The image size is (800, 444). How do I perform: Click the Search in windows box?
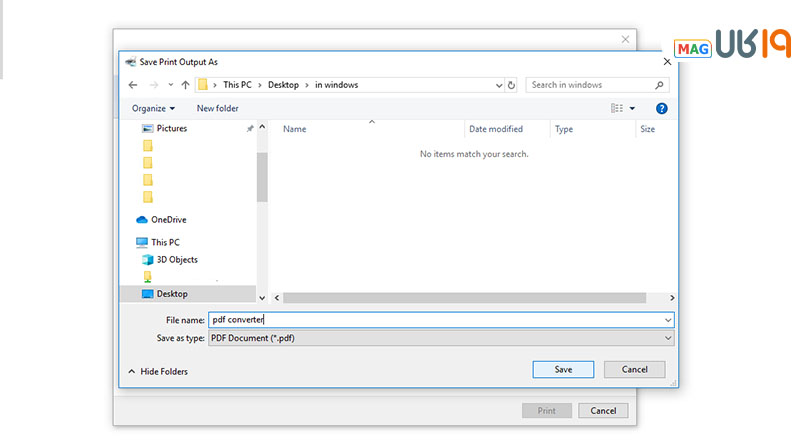[590, 85]
